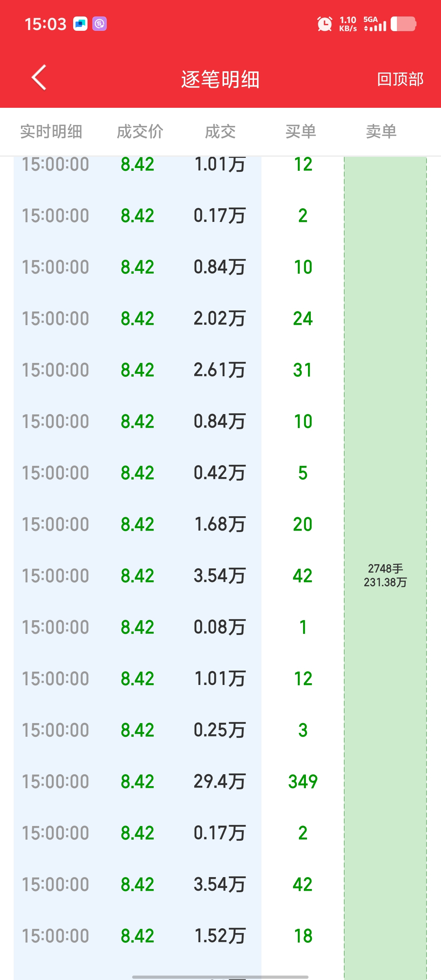This screenshot has height=980, width=441.
Task: Tap the alarm clock status icon
Action: coord(324,24)
